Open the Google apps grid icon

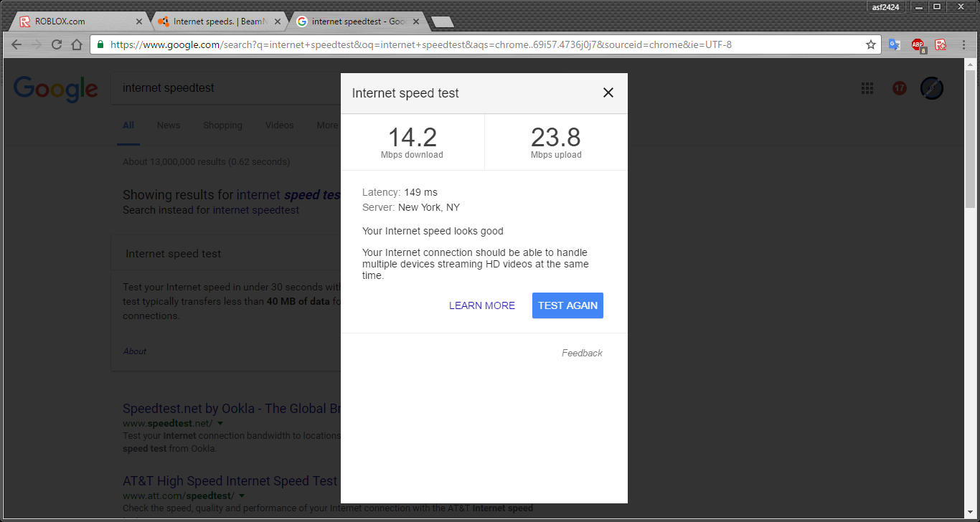click(x=867, y=88)
